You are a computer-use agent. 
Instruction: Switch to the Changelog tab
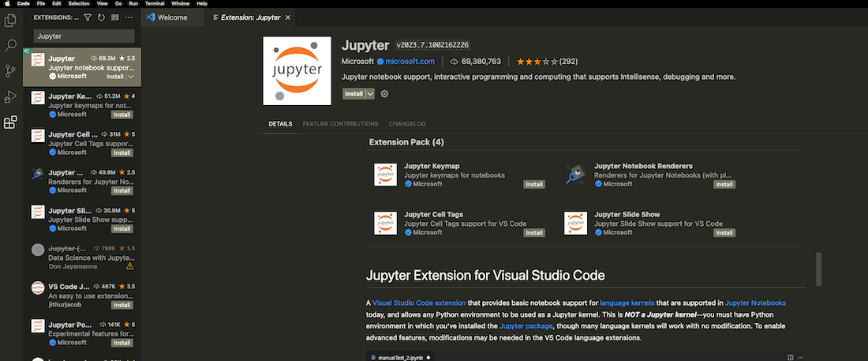point(407,124)
